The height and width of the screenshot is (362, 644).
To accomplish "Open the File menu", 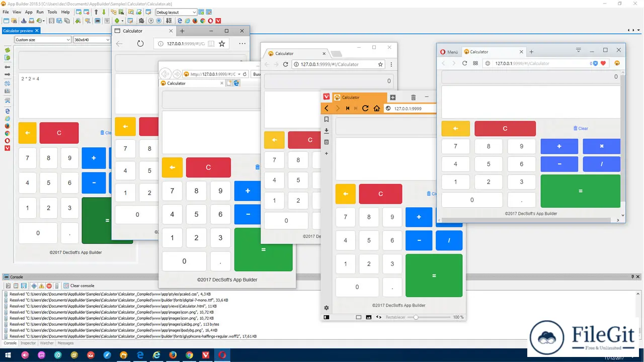I will pyautogui.click(x=6, y=12).
